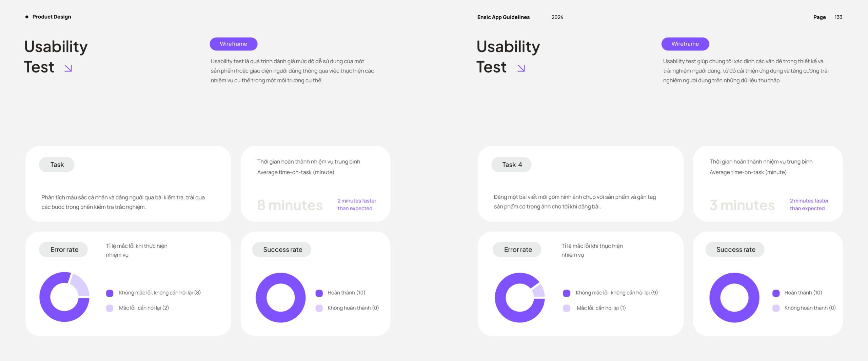Click the left Task label pill
The image size is (868, 361).
(x=57, y=165)
